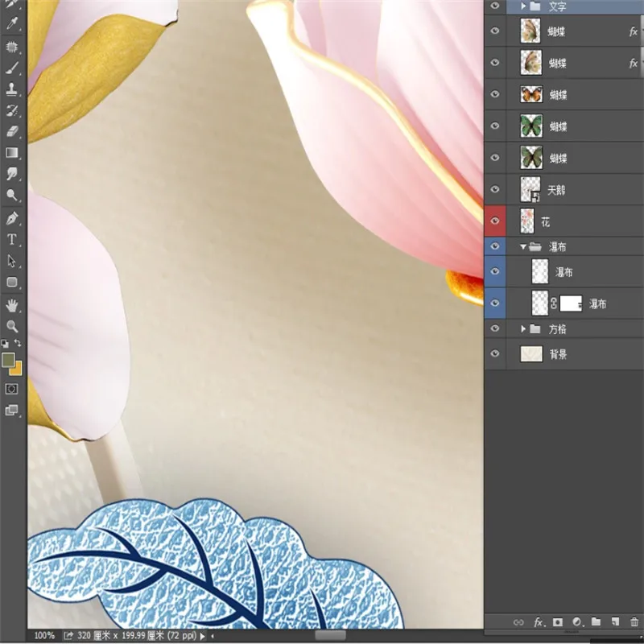Select the white layer mask thumbnail of 瀑布
Screen dimensions: 644x644
(571, 303)
